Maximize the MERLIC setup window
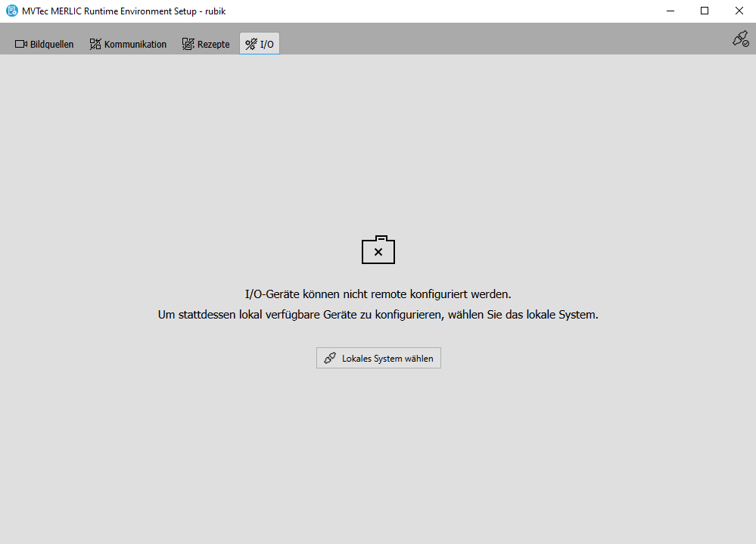Viewport: 756px width, 544px height. 705,11
